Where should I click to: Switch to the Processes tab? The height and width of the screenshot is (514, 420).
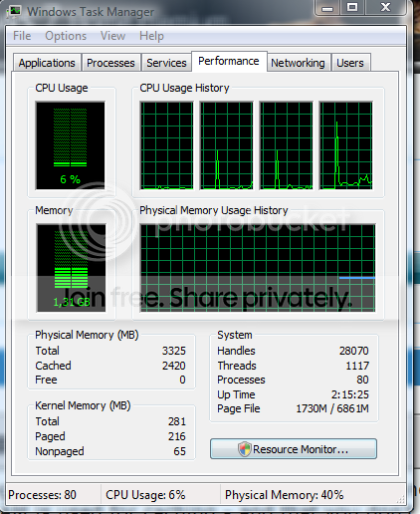coord(110,63)
